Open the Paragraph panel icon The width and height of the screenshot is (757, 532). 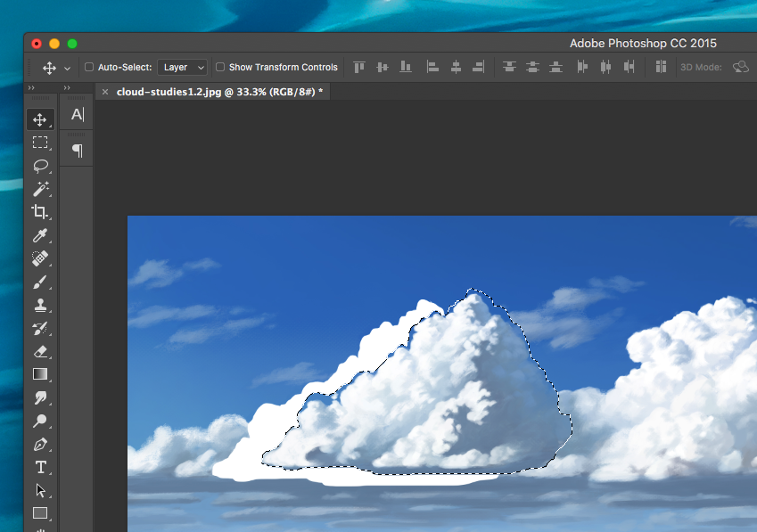pos(78,151)
